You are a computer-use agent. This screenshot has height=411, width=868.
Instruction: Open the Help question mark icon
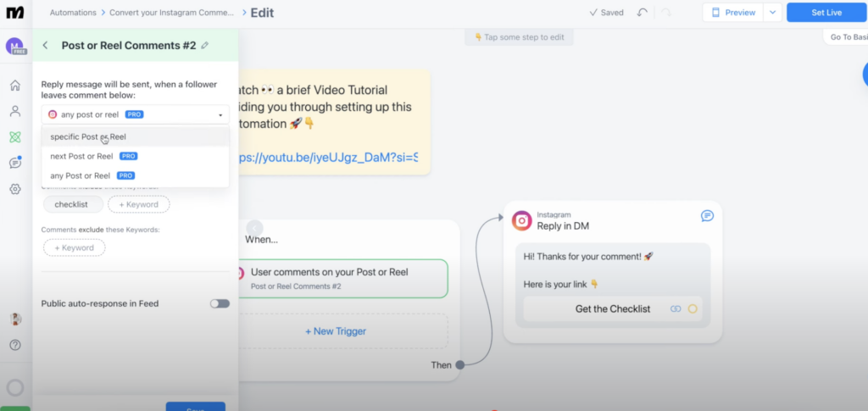15,345
